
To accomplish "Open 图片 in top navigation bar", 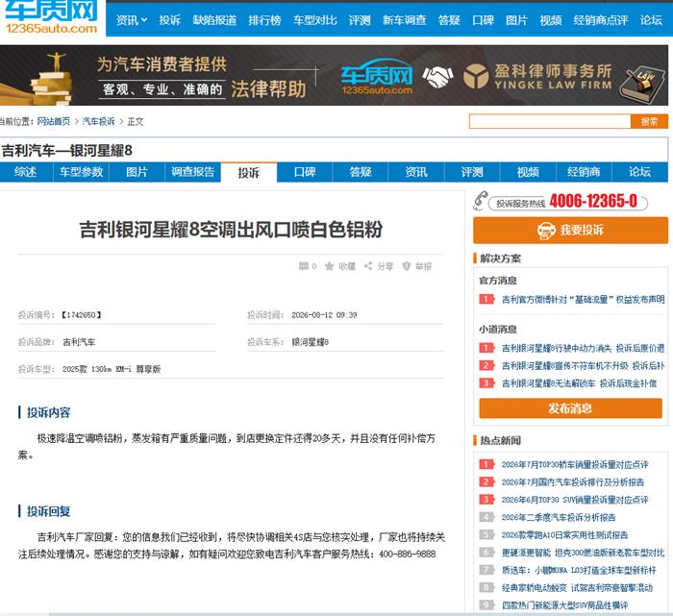I will tap(516, 20).
